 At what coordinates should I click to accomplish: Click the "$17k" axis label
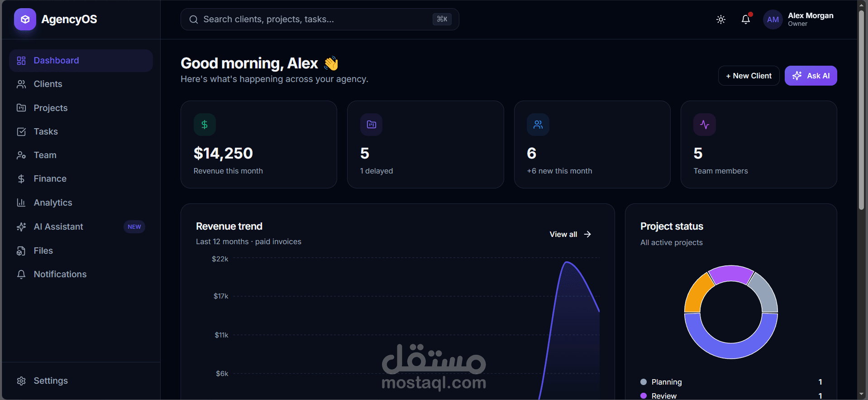[x=221, y=296]
